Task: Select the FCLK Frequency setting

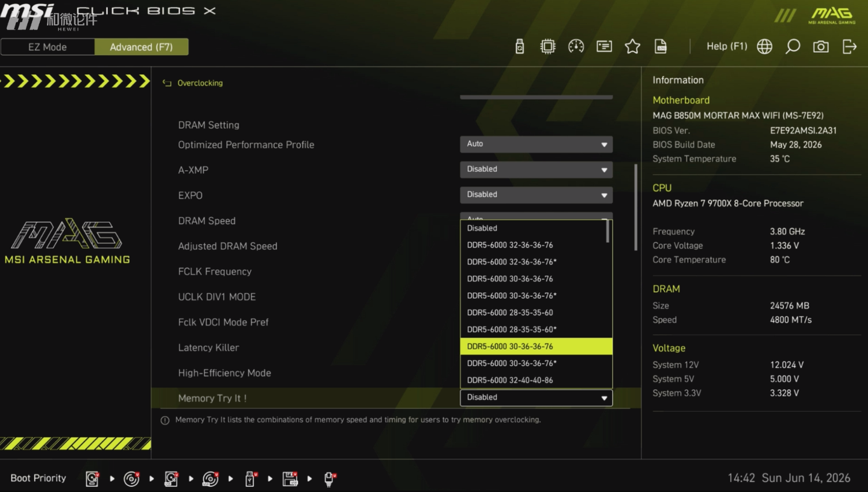Action: (x=215, y=272)
